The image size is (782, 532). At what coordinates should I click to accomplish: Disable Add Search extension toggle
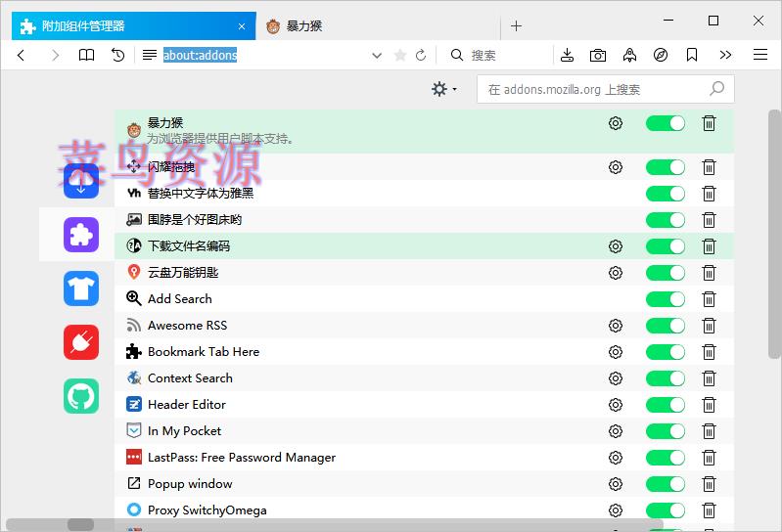click(x=666, y=299)
